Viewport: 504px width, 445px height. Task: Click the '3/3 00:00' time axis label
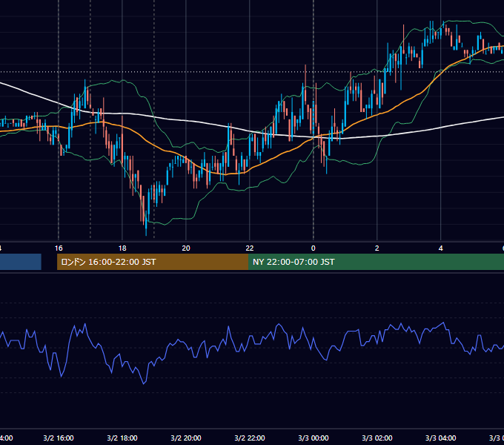click(x=314, y=438)
